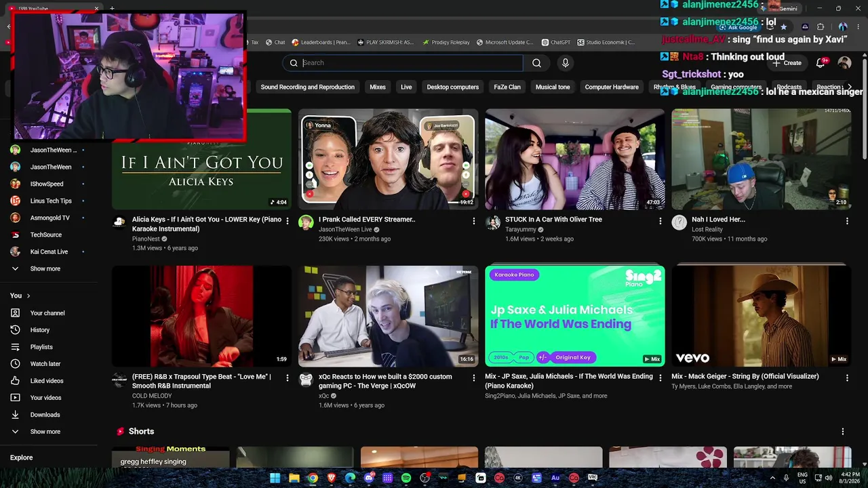
Task: Click the search magnifier button
Action: coord(536,63)
